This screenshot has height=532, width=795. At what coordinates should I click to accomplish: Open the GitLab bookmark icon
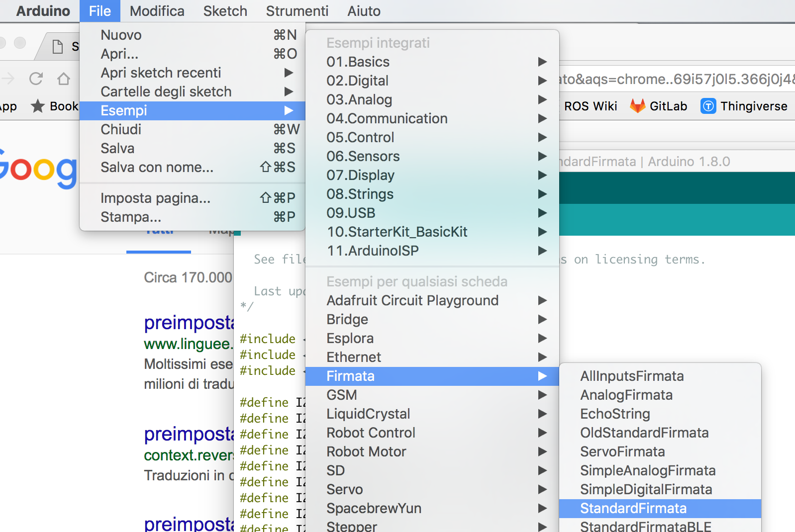637,106
